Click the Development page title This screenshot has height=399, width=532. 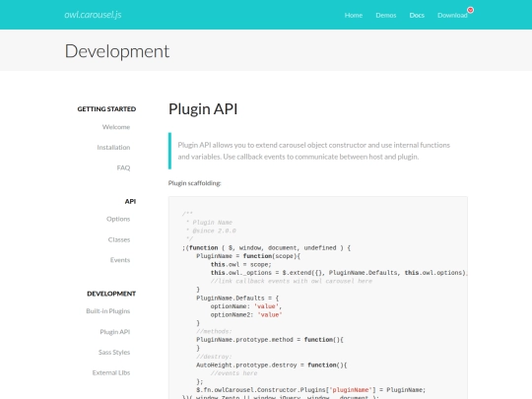tap(117, 51)
